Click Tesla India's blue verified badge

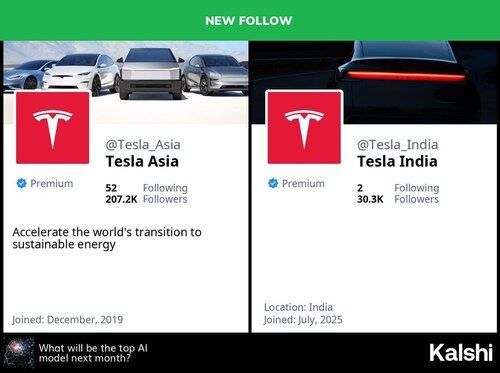[273, 183]
